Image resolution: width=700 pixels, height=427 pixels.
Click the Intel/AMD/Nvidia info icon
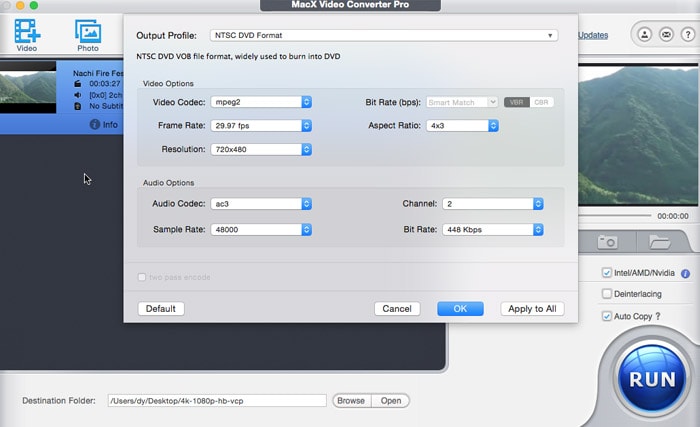pos(685,273)
